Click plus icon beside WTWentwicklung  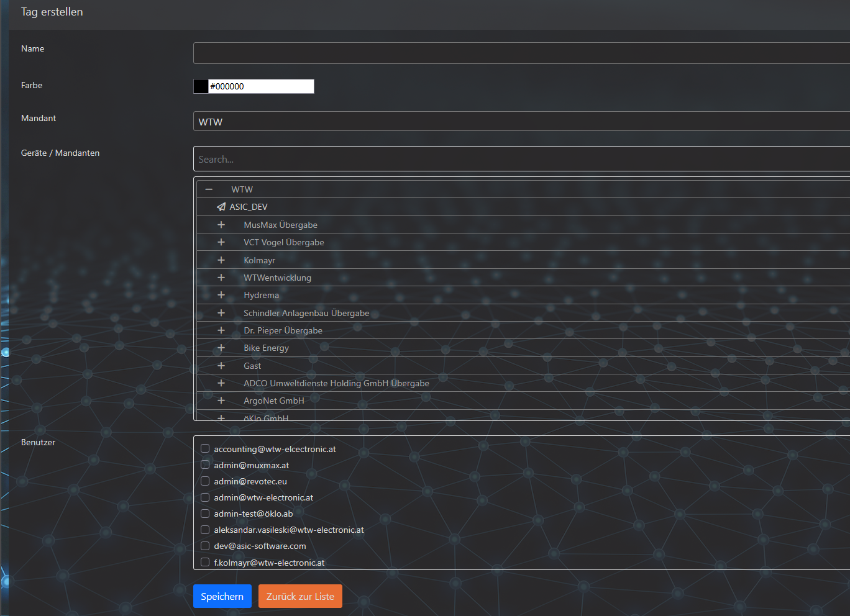[x=221, y=278]
